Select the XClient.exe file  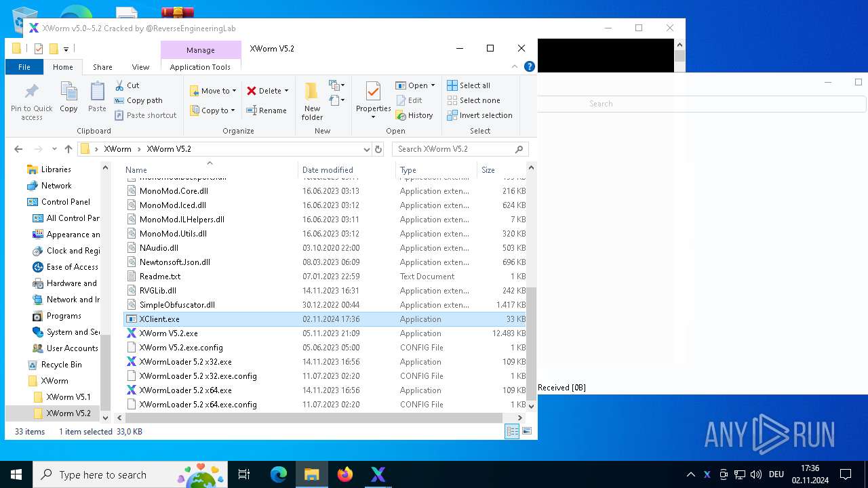(x=325, y=319)
